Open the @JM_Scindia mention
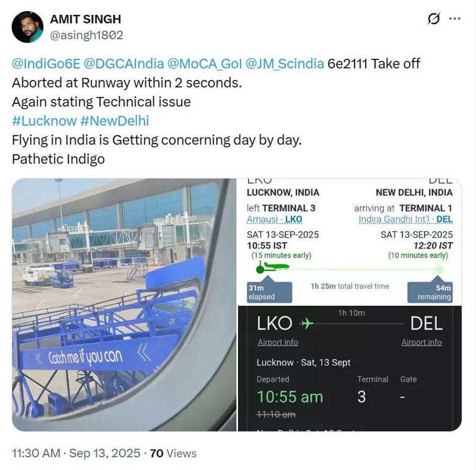 click(x=284, y=64)
